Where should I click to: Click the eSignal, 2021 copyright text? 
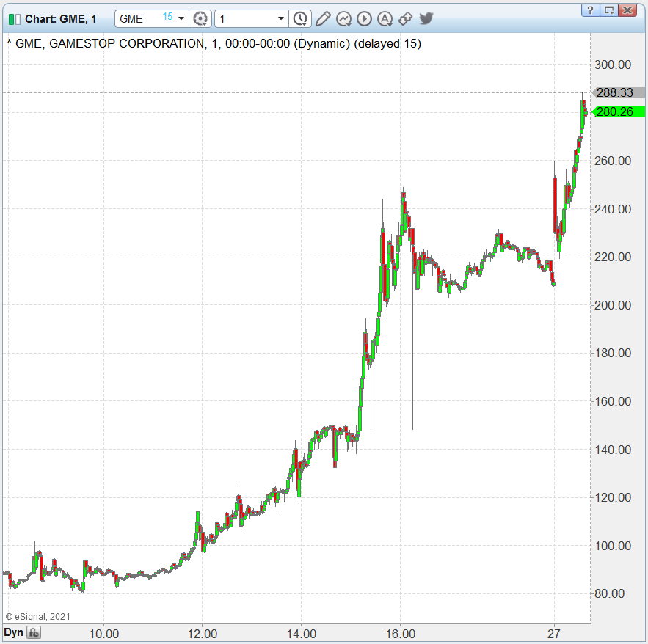tap(37, 616)
